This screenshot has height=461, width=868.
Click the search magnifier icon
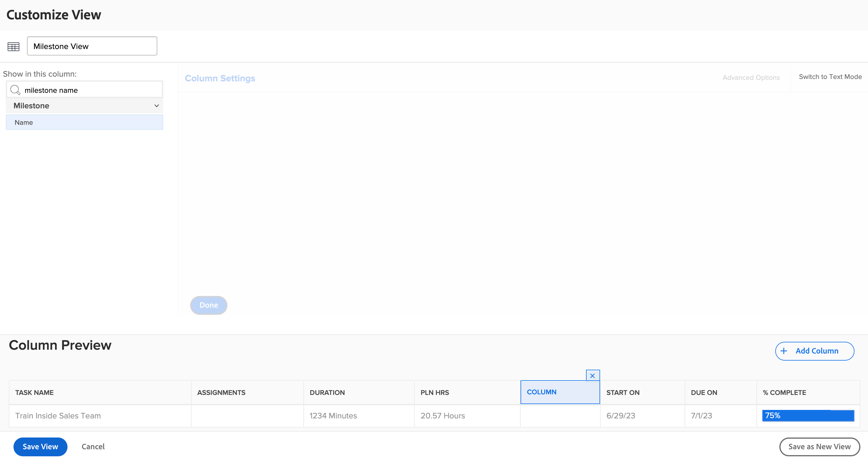[x=15, y=90]
